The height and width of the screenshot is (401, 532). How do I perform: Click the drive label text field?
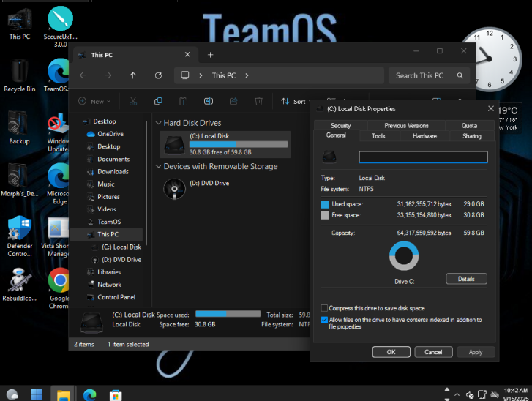[424, 157]
